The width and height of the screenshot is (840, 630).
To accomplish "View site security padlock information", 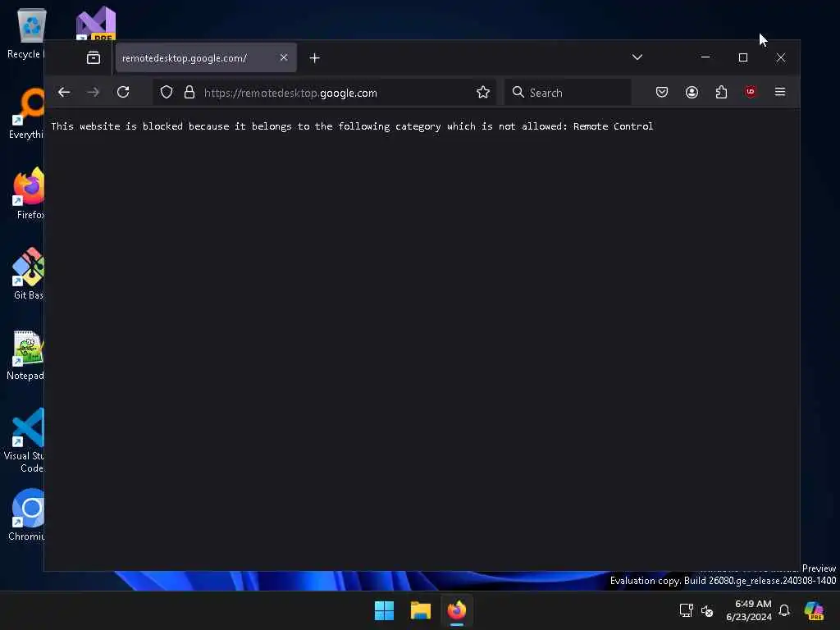I will (x=189, y=92).
